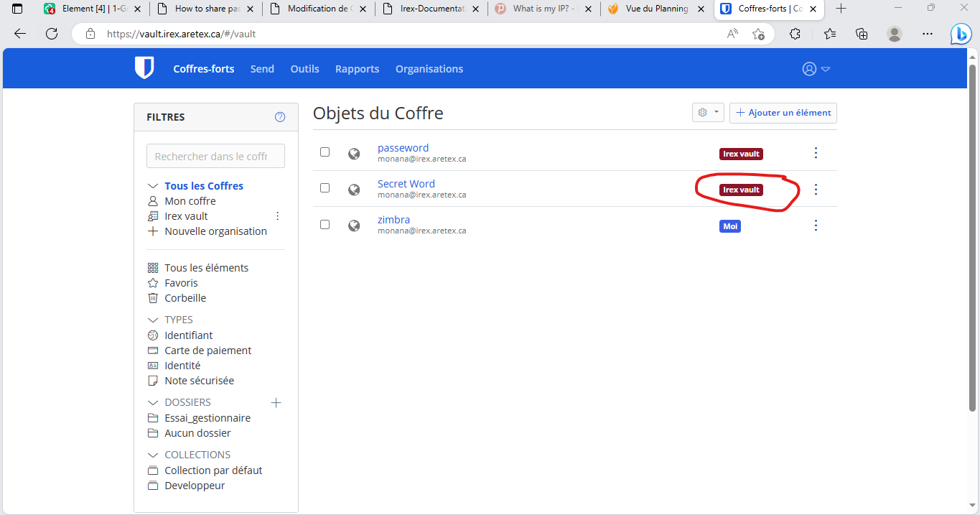Filter by Irex vault organization
The height and width of the screenshot is (515, 980).
[x=186, y=216]
